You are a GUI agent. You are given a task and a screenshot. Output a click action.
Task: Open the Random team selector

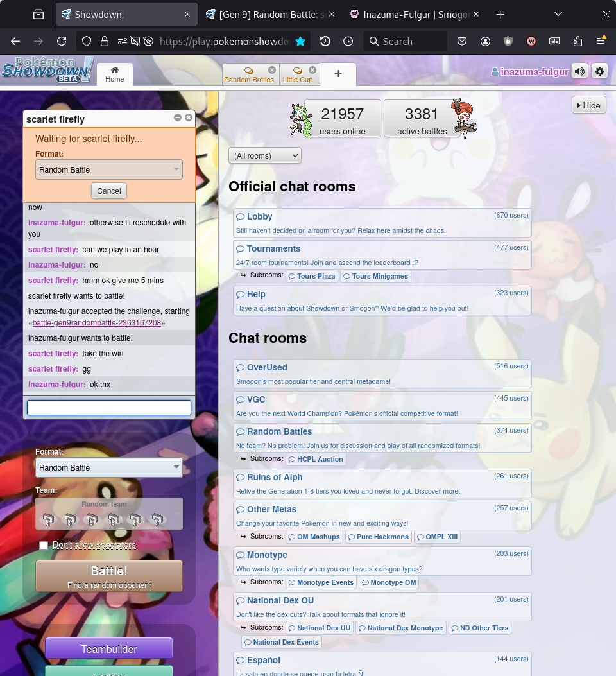[109, 514]
